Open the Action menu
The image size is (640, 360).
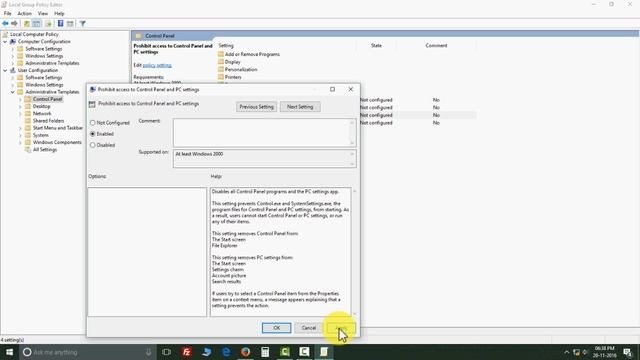[24, 13]
